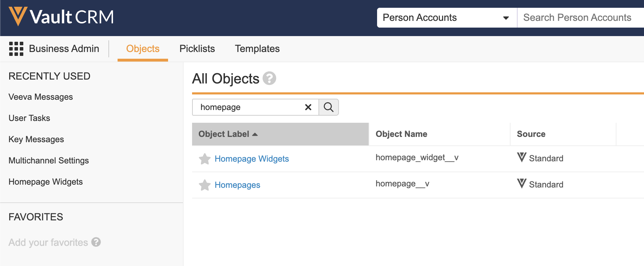Sort by the Source column header

click(531, 134)
